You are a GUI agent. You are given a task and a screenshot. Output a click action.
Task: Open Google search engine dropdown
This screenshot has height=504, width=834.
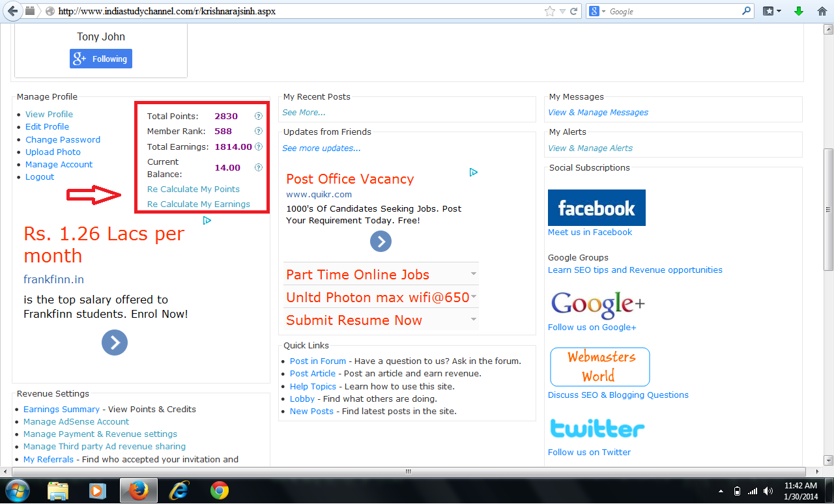(597, 11)
